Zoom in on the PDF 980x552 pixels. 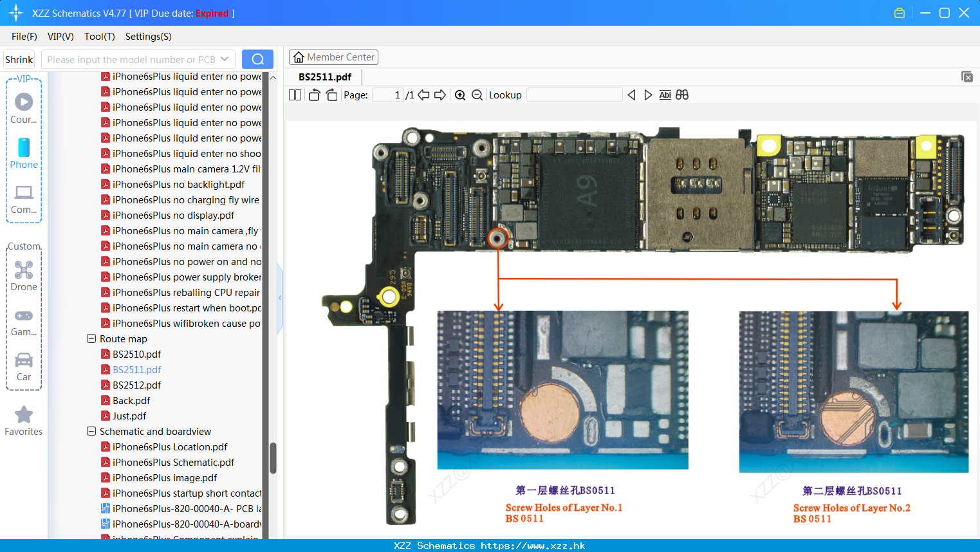pos(460,95)
